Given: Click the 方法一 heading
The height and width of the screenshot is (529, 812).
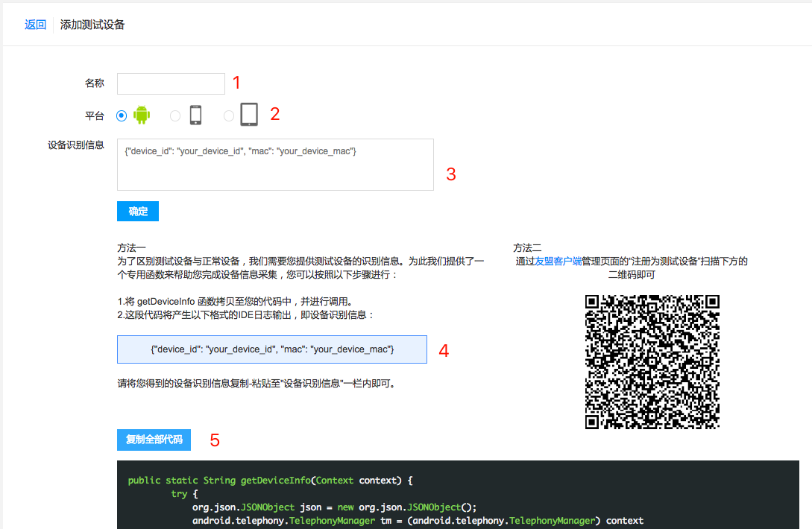Looking at the screenshot, I should tap(131, 248).
